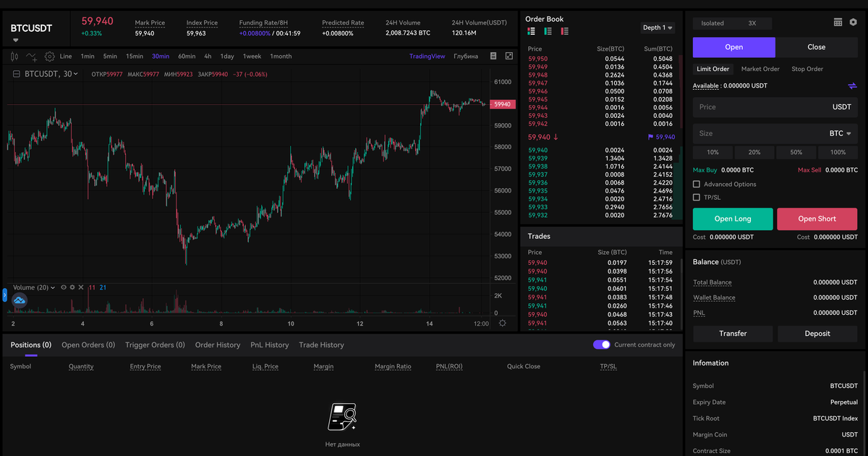Click the Transfer button
This screenshot has width=868, height=456.
point(733,334)
